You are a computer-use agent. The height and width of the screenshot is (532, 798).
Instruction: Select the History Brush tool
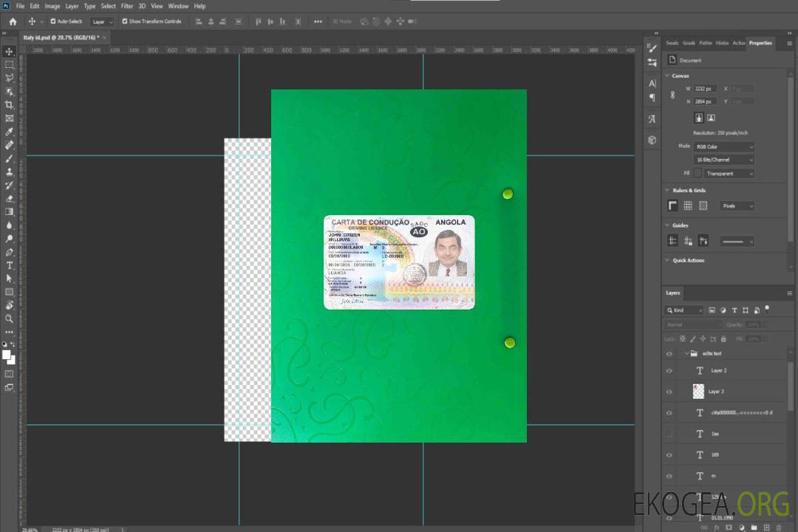coord(9,185)
